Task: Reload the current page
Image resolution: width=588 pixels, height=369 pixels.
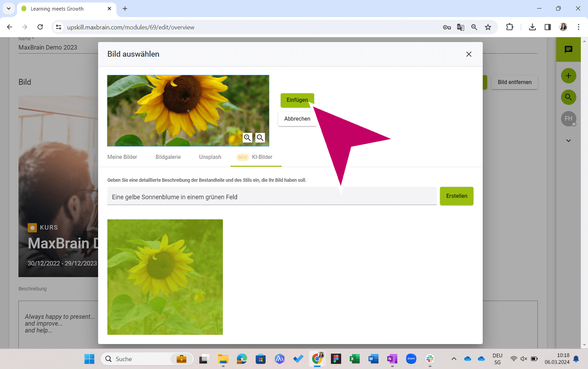Action: pos(40,27)
